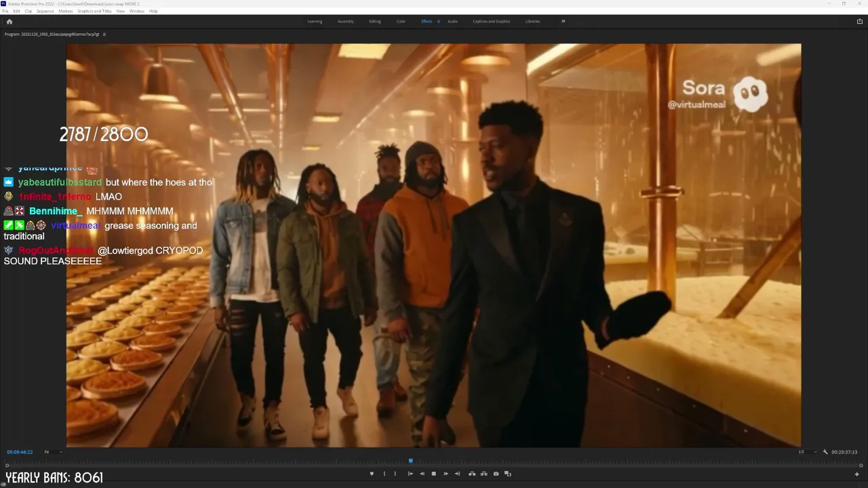The width and height of the screenshot is (868, 488).
Task: Export a frame with the camera icon
Action: pos(496,474)
